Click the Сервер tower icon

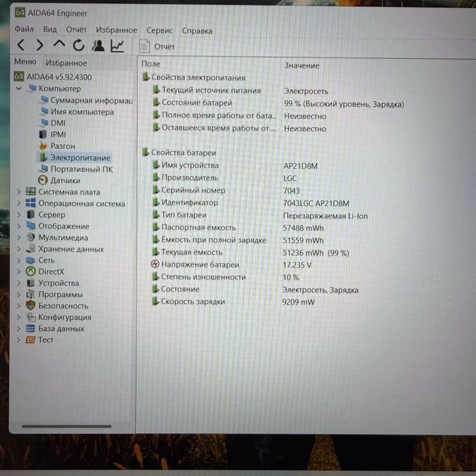31,214
